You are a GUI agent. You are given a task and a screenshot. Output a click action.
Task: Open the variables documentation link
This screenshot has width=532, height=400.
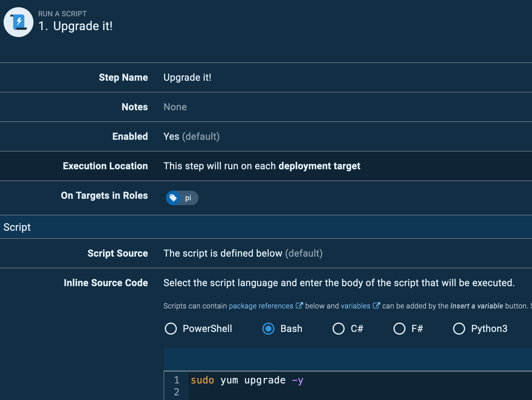click(x=355, y=306)
